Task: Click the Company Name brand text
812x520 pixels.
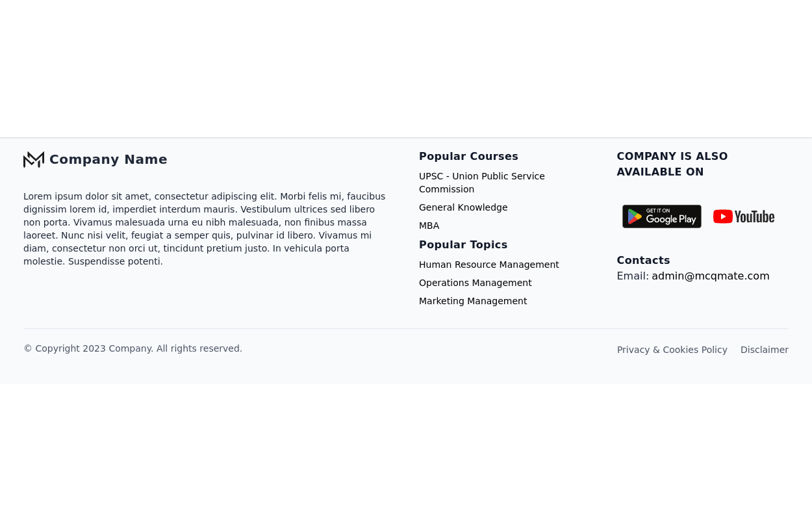Action: (108, 159)
